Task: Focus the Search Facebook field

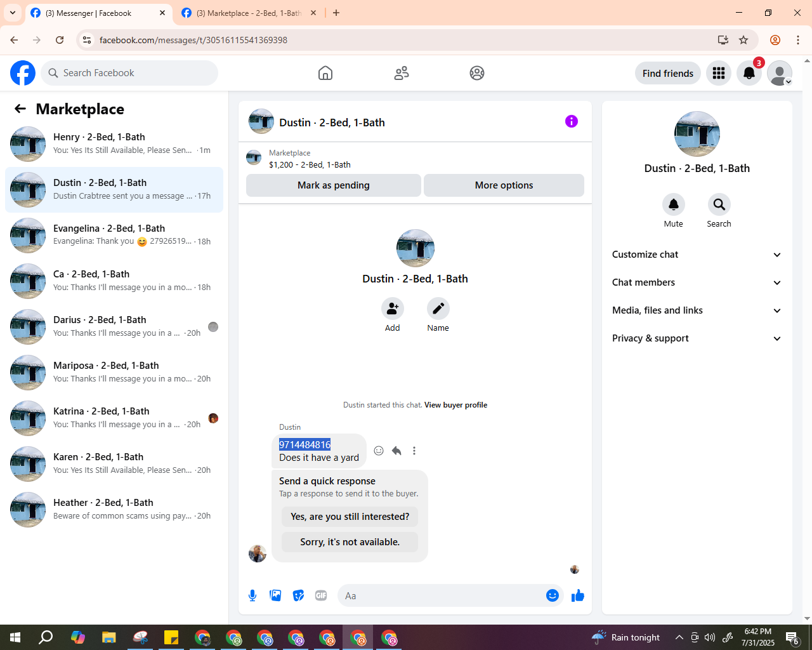Action: tap(129, 73)
